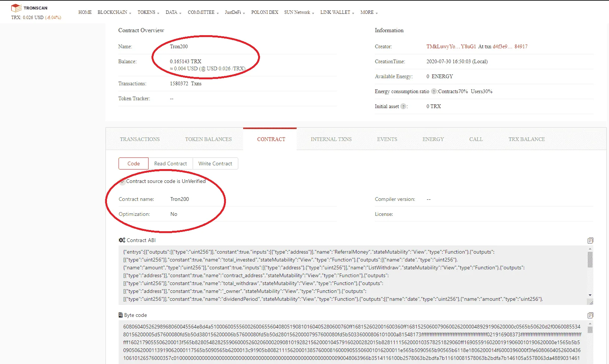Open the TRX BALANCE tab
The width and height of the screenshot is (609, 364).
pos(527,139)
